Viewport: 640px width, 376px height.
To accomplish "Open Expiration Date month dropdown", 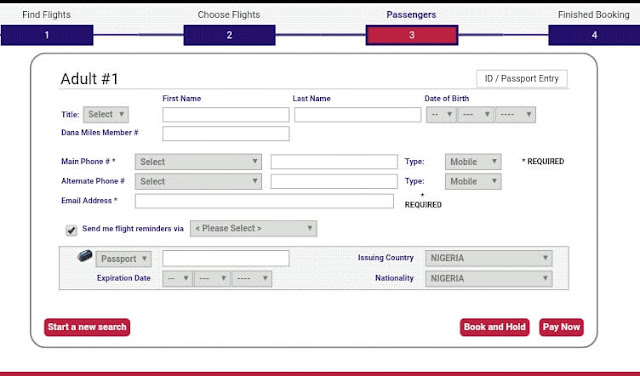I will coord(212,278).
